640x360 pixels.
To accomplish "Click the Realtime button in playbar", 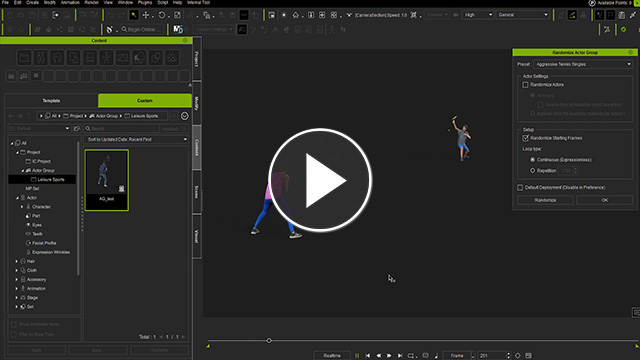I will 332,356.
